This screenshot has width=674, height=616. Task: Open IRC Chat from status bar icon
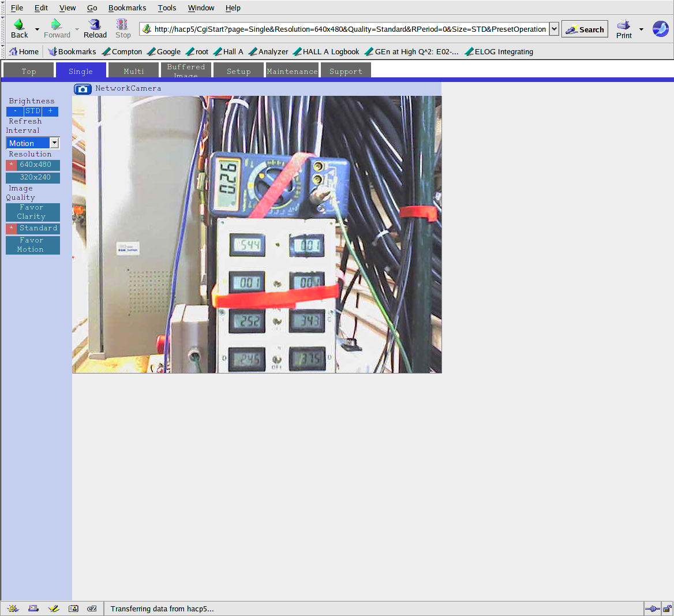click(x=92, y=608)
